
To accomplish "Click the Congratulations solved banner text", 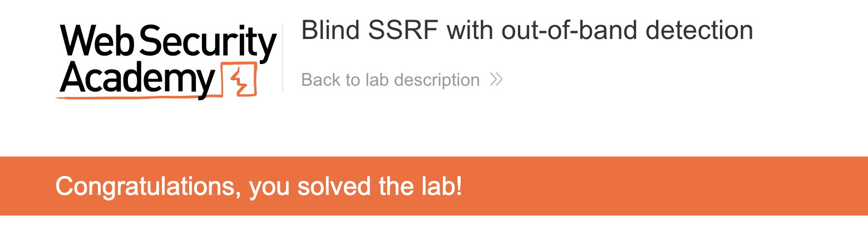I will pyautogui.click(x=259, y=187).
